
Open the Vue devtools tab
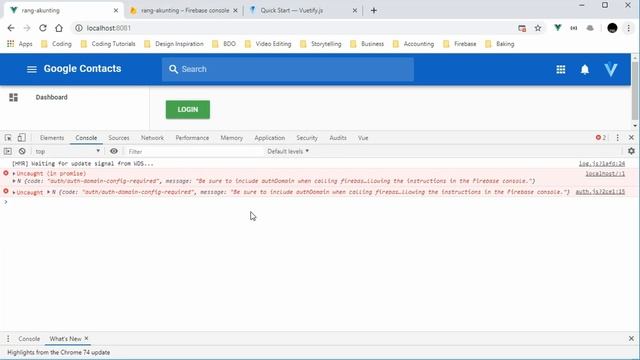363,138
